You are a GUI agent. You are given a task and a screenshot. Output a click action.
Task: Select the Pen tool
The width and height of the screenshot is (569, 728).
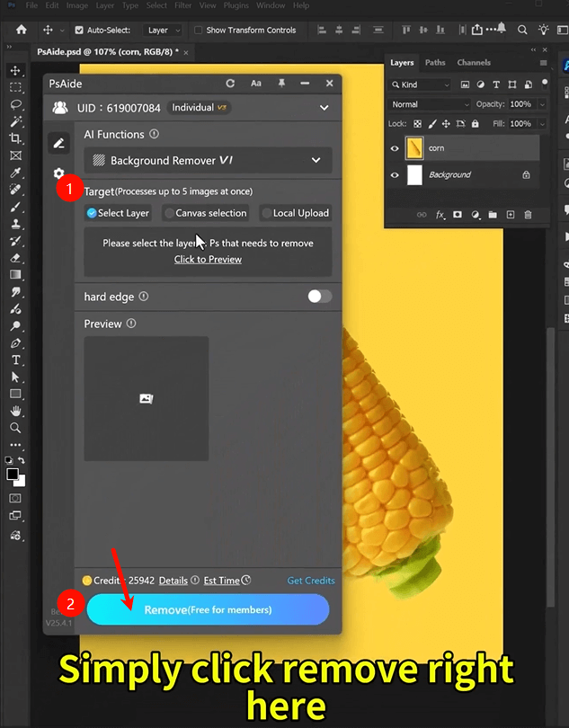point(15,343)
